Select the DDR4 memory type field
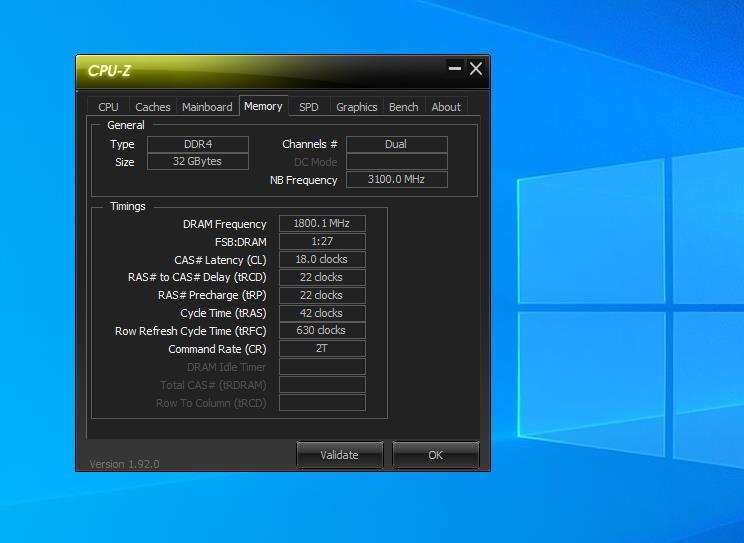 (x=198, y=144)
